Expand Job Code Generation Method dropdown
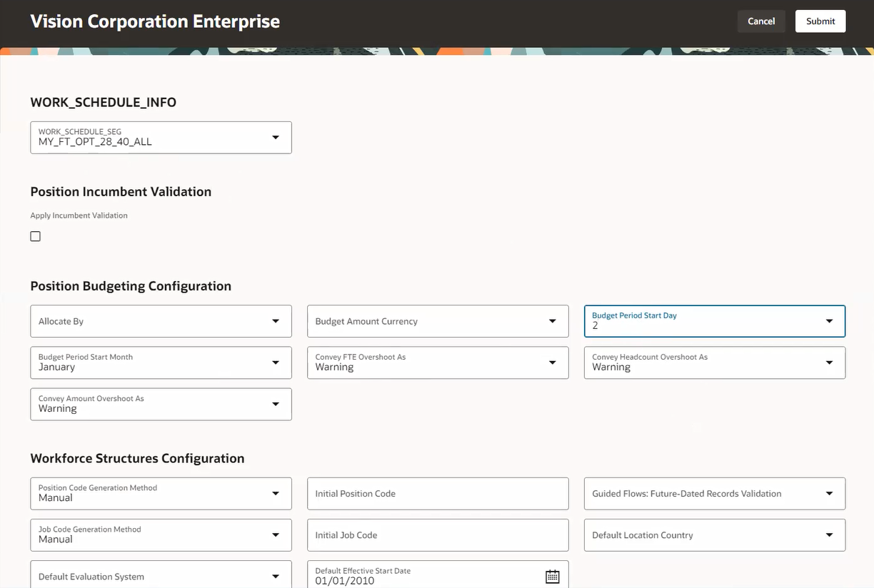This screenshot has width=874, height=588. click(276, 535)
